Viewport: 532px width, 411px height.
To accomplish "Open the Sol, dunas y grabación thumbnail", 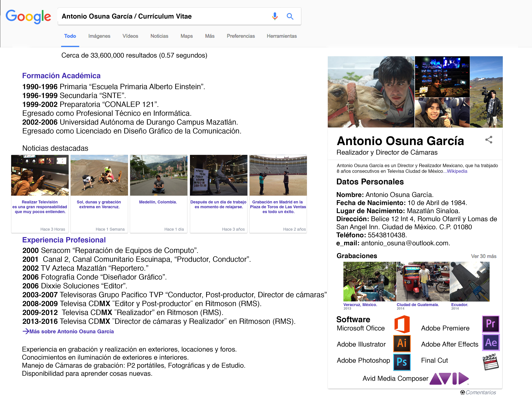I will point(99,175).
